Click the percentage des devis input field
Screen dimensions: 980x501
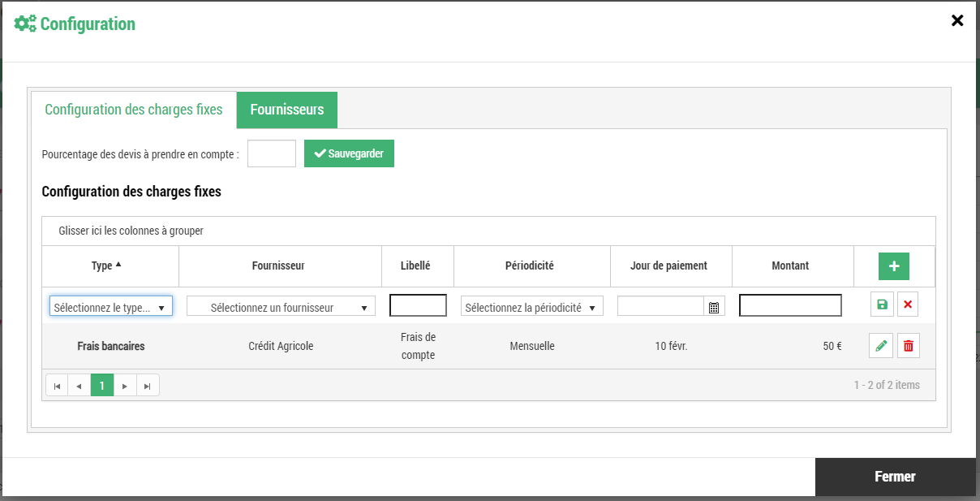click(271, 153)
